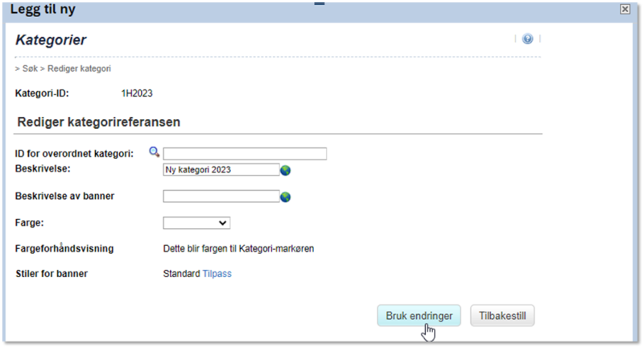
Task: Click the Fargeforhåndsvisning label
Action: click(x=64, y=249)
